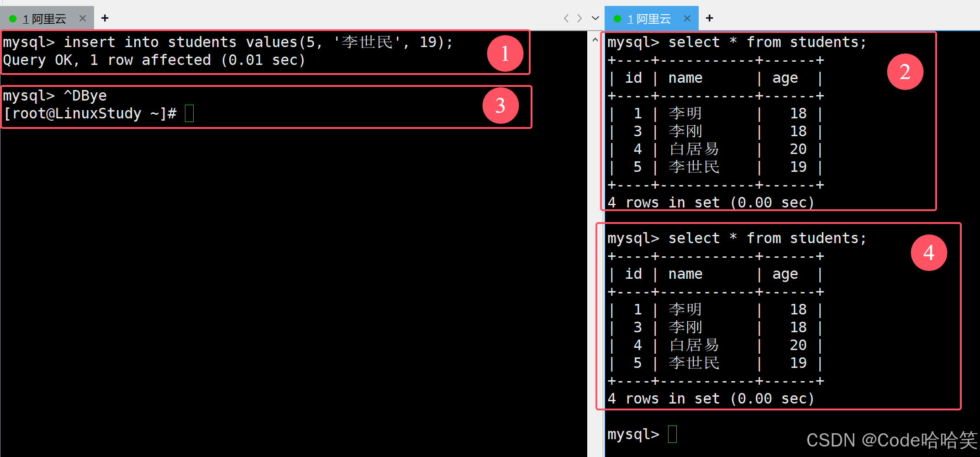This screenshot has height=457, width=980.
Task: Click the 李世民 row in the first result table
Action: point(716,167)
